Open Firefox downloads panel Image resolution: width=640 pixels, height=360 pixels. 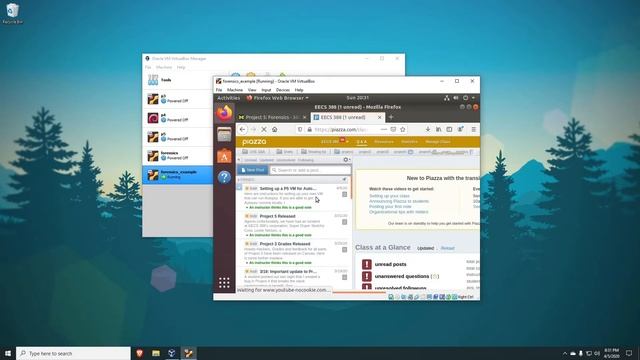click(428, 129)
